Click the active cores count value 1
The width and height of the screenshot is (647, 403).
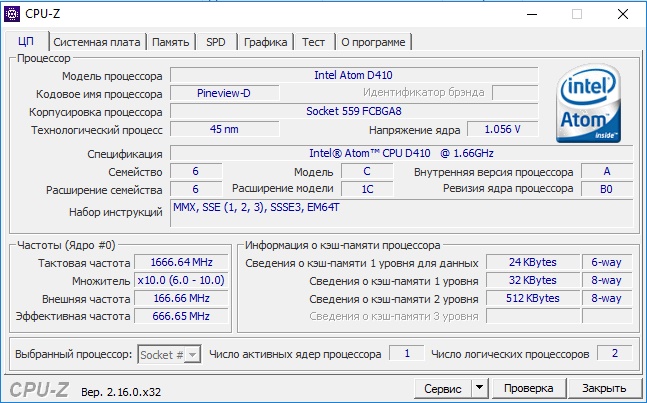click(407, 354)
